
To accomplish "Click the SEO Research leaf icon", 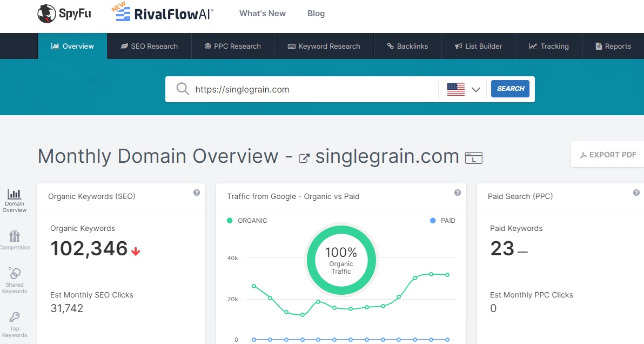I will (x=124, y=46).
